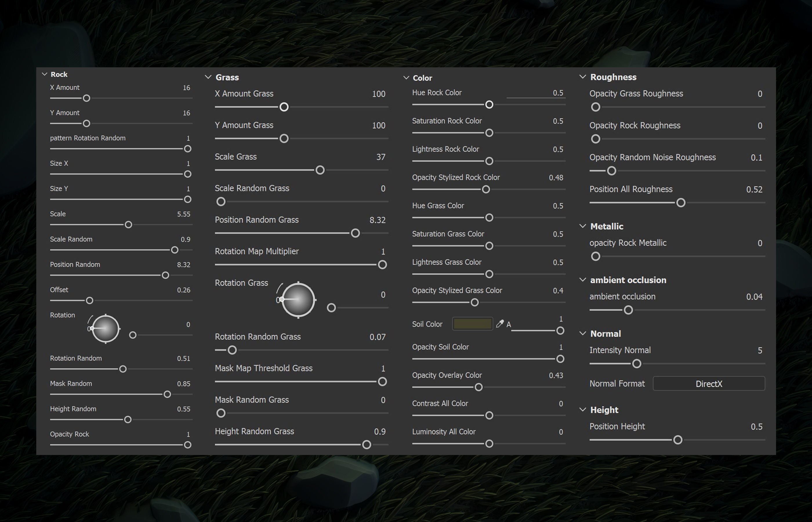This screenshot has width=812, height=522.
Task: Click the Mask Random slider handle
Action: pos(167,394)
